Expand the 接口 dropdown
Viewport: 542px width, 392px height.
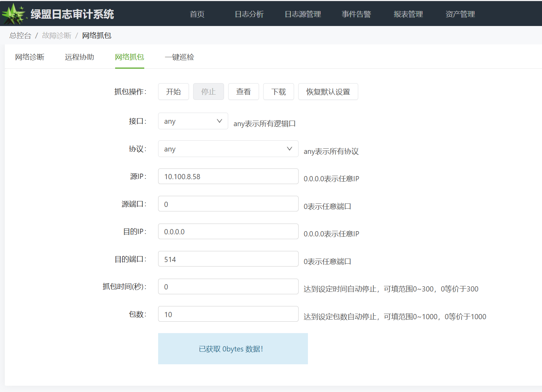(x=193, y=121)
